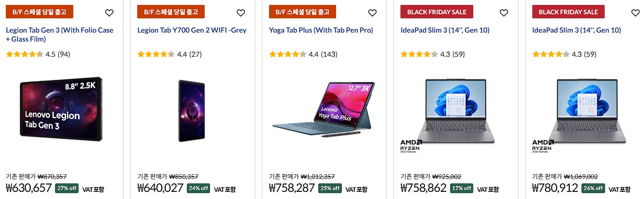Toggle wishlist heart on ₩758,862 IdeaPad Slim 3
The width and height of the screenshot is (644, 199).
pos(504,13)
